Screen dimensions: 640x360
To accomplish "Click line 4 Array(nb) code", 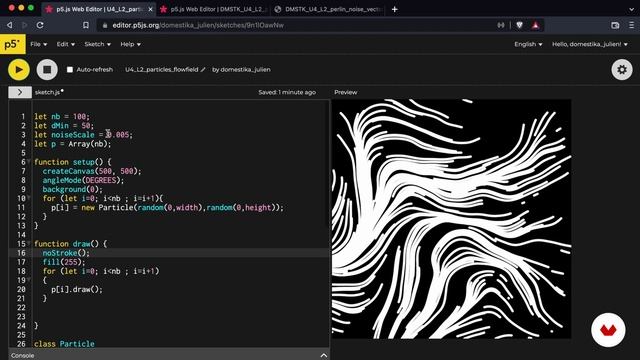I will [73, 144].
